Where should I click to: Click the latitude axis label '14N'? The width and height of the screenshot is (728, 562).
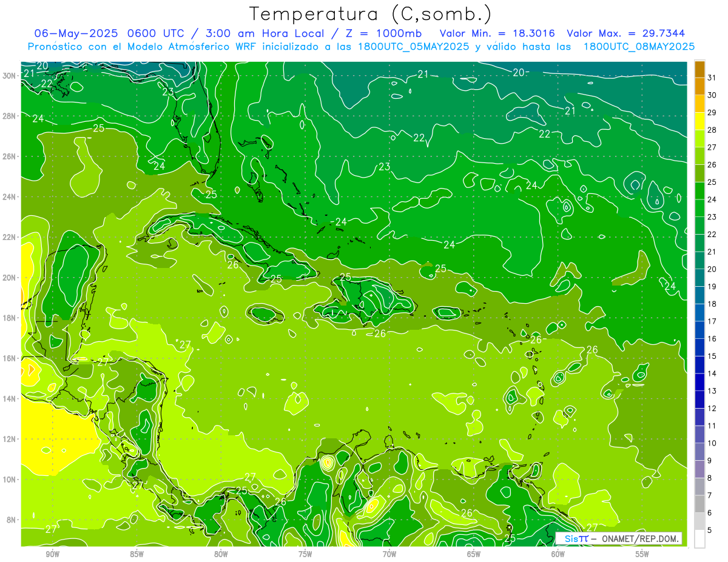point(8,398)
